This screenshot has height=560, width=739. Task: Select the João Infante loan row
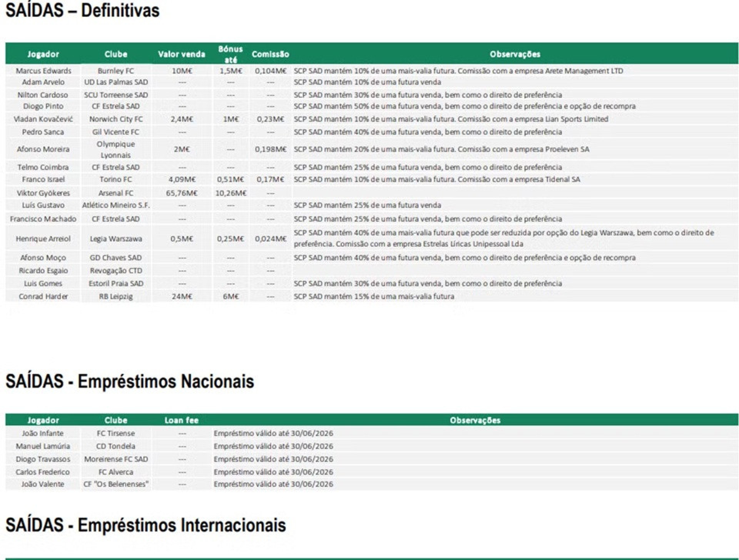click(x=42, y=433)
